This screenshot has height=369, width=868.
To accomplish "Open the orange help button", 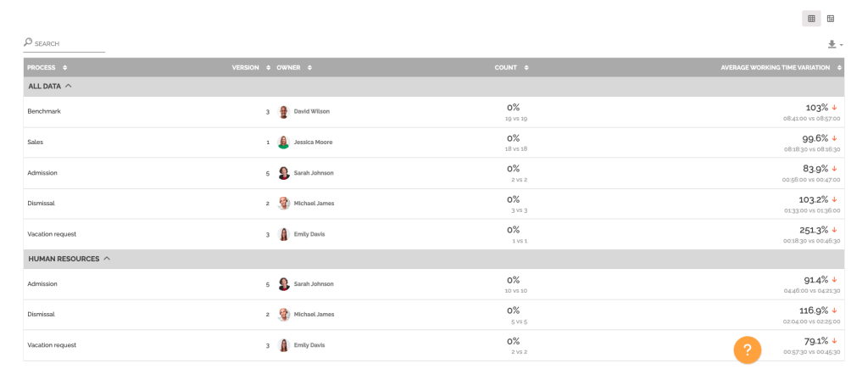I will pyautogui.click(x=747, y=349).
